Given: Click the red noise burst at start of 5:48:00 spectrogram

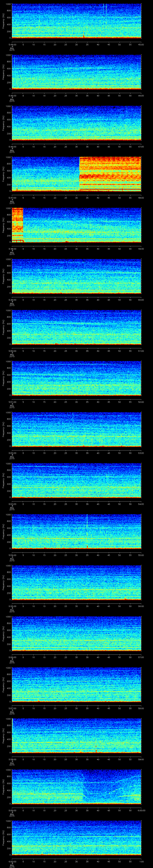Looking at the screenshot, I should point(17,225).
